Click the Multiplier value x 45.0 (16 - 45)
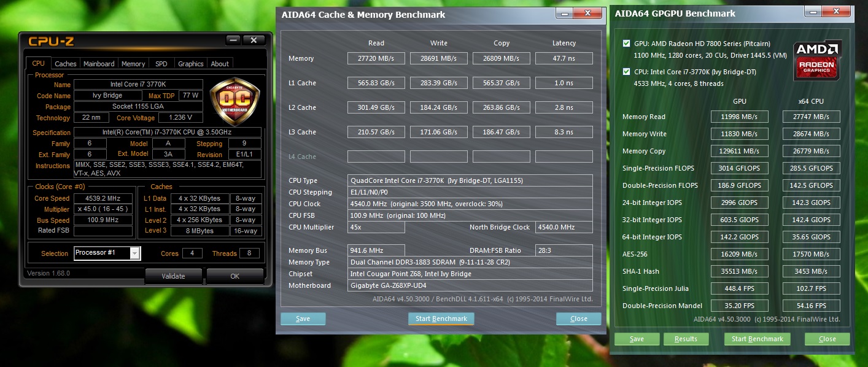Image resolution: width=868 pixels, height=367 pixels. coord(103,209)
